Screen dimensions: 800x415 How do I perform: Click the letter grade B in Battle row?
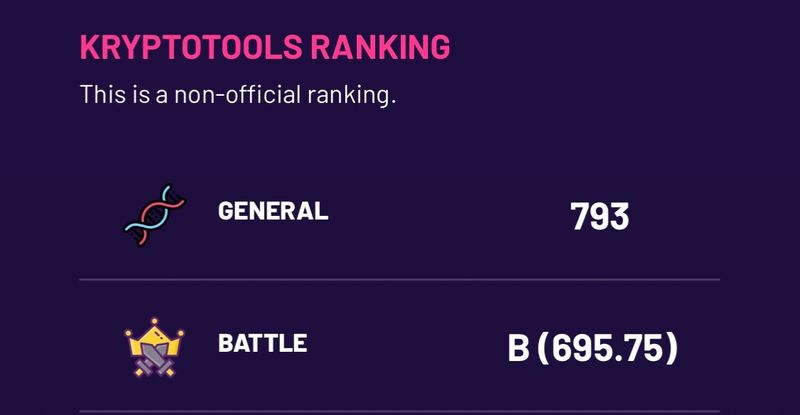point(518,348)
